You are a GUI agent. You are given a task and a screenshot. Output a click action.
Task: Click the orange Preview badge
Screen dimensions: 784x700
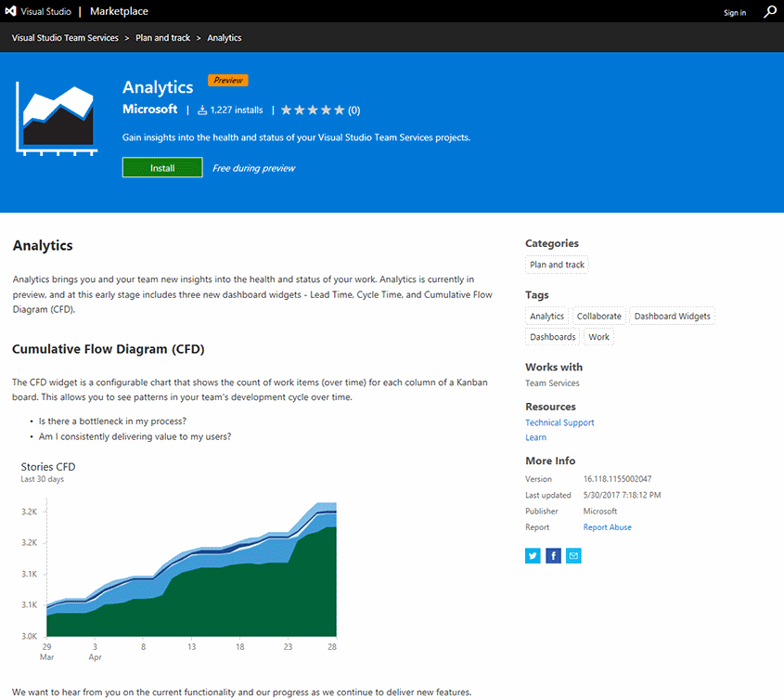coord(228,80)
